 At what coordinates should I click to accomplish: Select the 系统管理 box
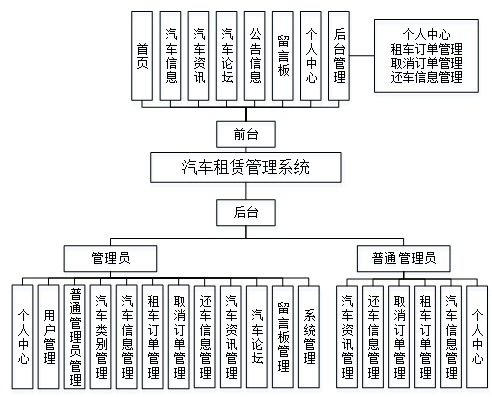point(309,337)
